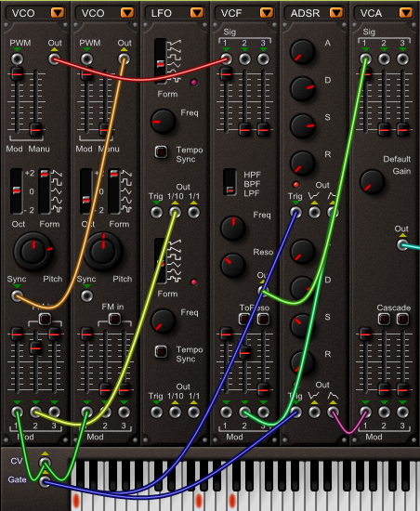
Task: Toggle the lower LFO Tempo Sync button
Action: pos(162,351)
